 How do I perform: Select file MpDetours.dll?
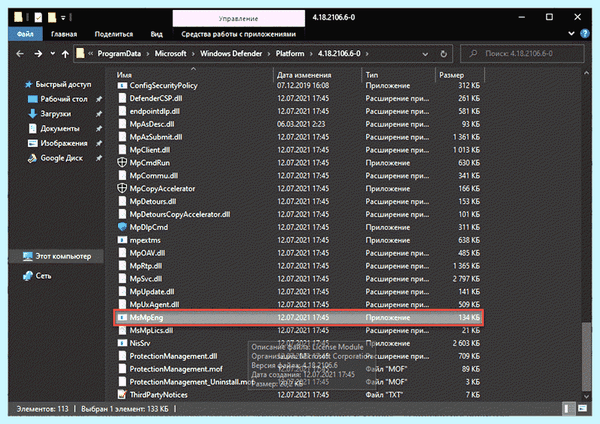tap(153, 201)
